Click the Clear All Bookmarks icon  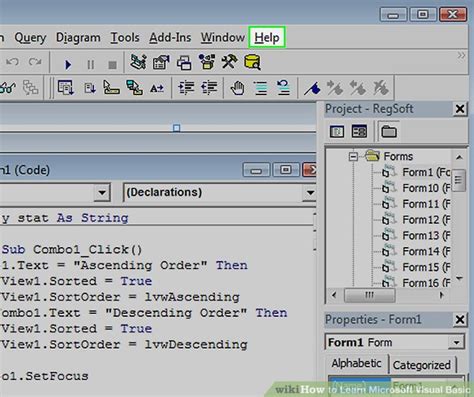(380, 88)
